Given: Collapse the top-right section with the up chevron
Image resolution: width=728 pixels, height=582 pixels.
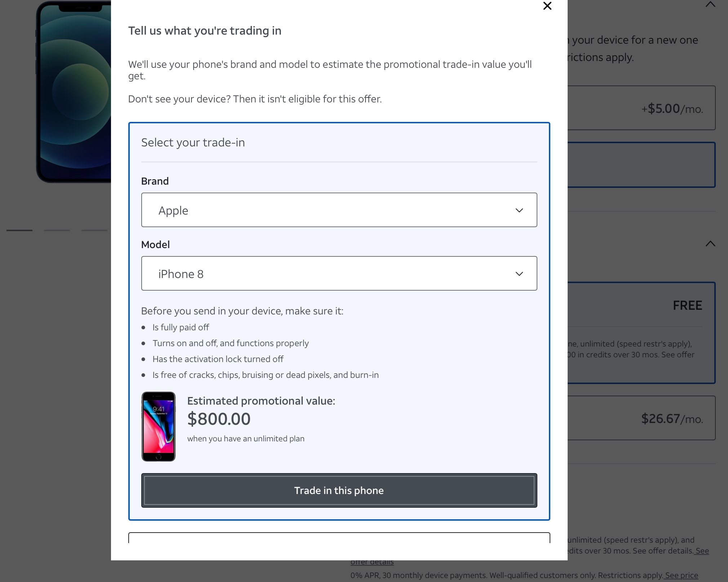Looking at the screenshot, I should click(x=710, y=5).
